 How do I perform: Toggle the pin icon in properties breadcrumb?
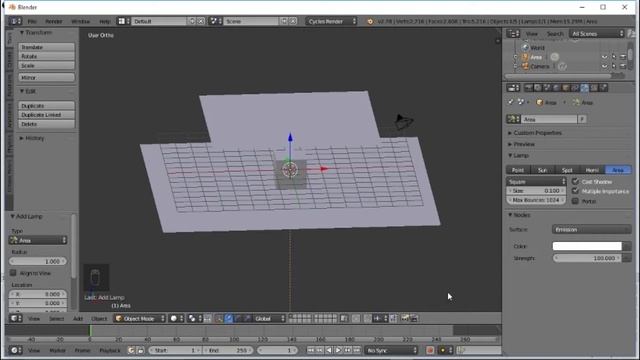tap(511, 102)
